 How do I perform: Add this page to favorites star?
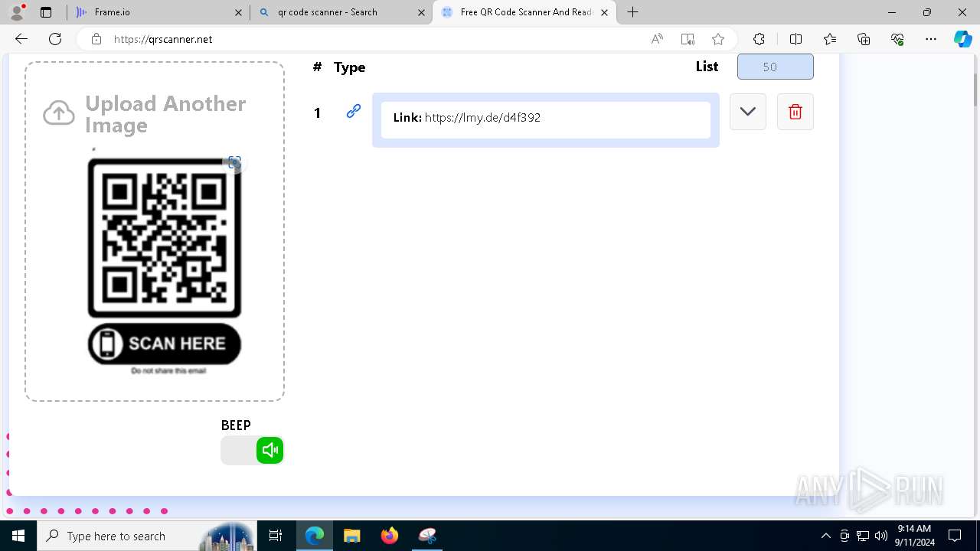(718, 39)
